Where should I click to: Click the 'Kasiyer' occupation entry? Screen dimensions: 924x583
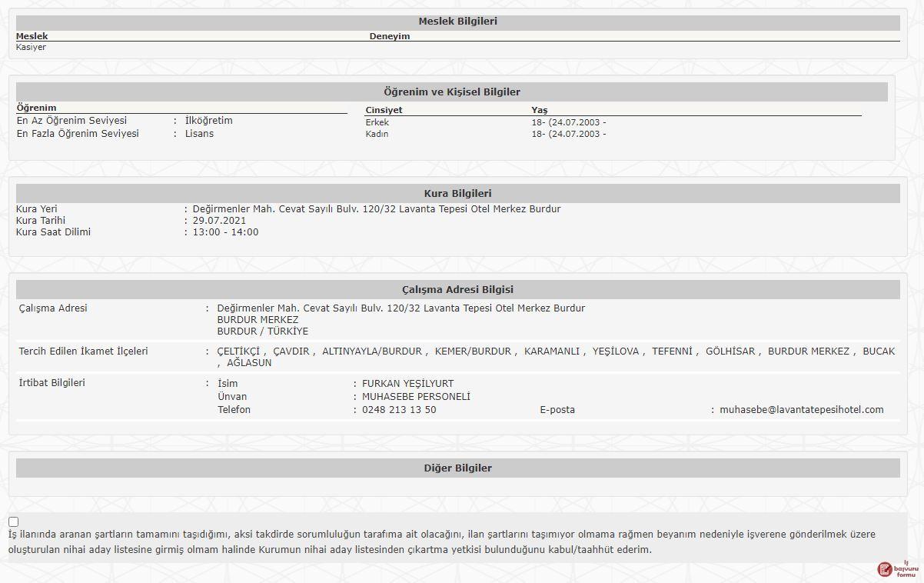click(31, 48)
